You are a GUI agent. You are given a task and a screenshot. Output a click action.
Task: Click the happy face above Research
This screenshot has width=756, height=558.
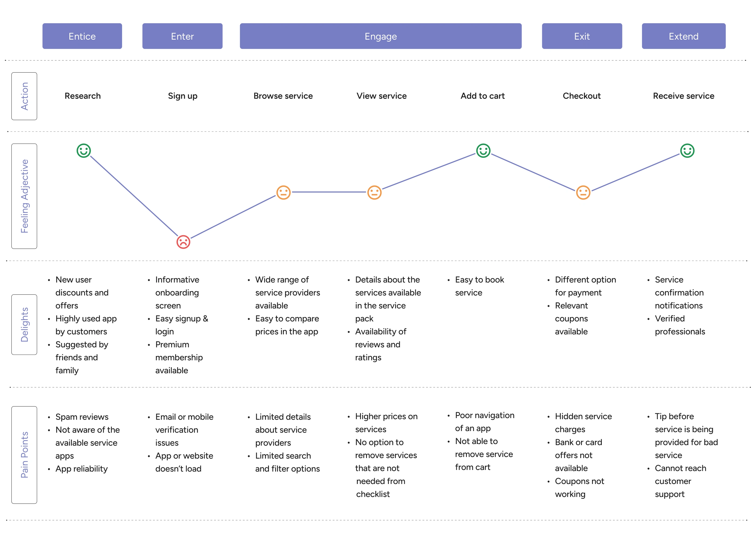[x=83, y=151]
